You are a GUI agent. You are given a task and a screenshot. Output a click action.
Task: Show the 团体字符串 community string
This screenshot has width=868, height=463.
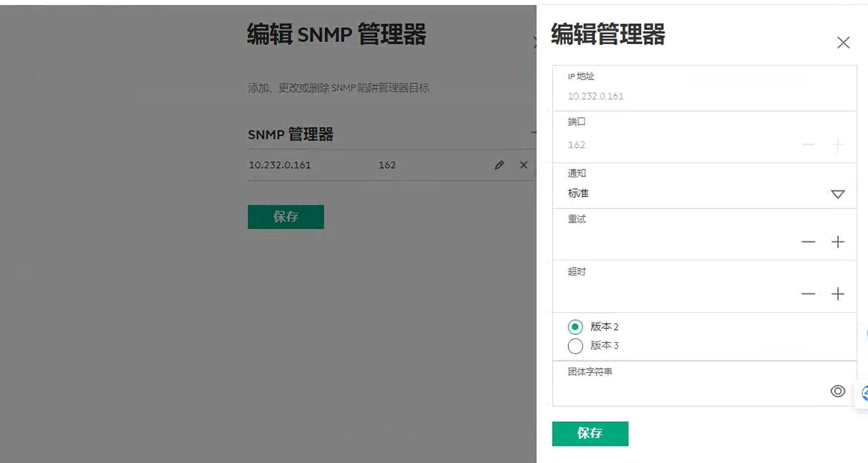(838, 391)
